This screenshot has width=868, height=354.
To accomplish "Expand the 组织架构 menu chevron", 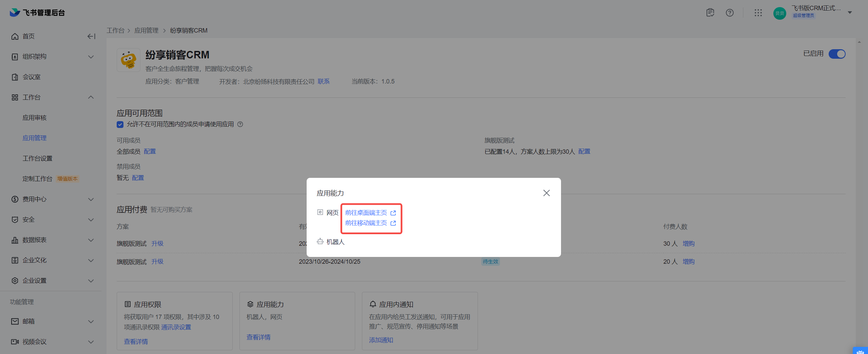I will pos(91,57).
